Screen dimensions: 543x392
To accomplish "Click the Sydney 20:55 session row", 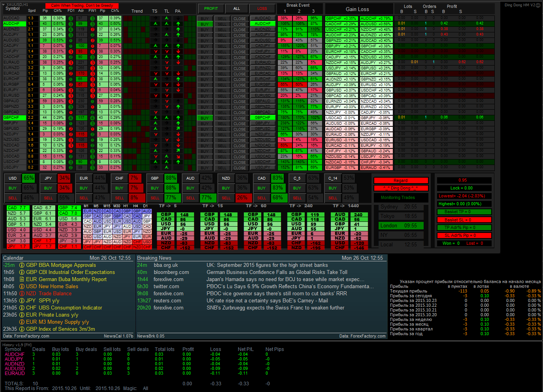I will (401, 206).
